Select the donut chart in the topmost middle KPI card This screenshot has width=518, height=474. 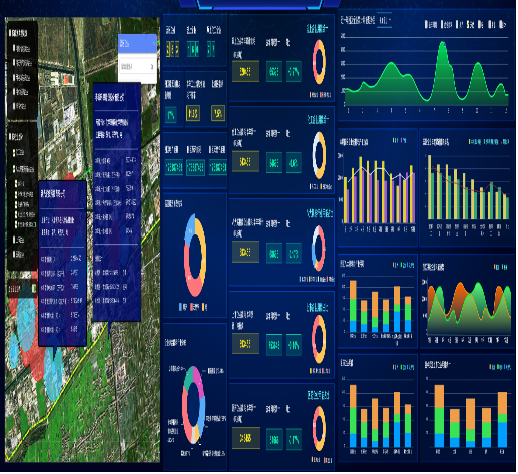coord(320,62)
